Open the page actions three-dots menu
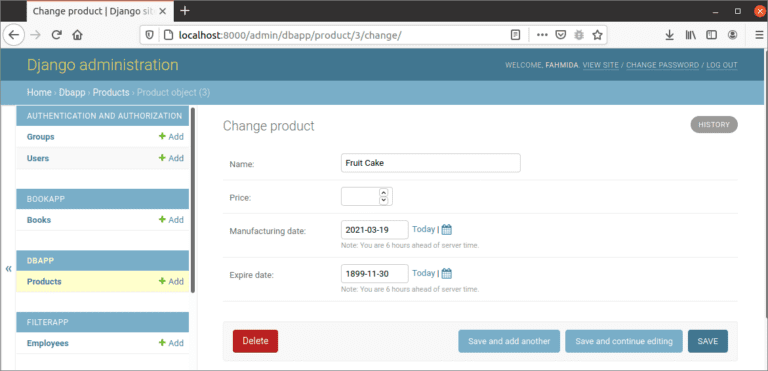The height and width of the screenshot is (371, 768). pyautogui.click(x=542, y=35)
